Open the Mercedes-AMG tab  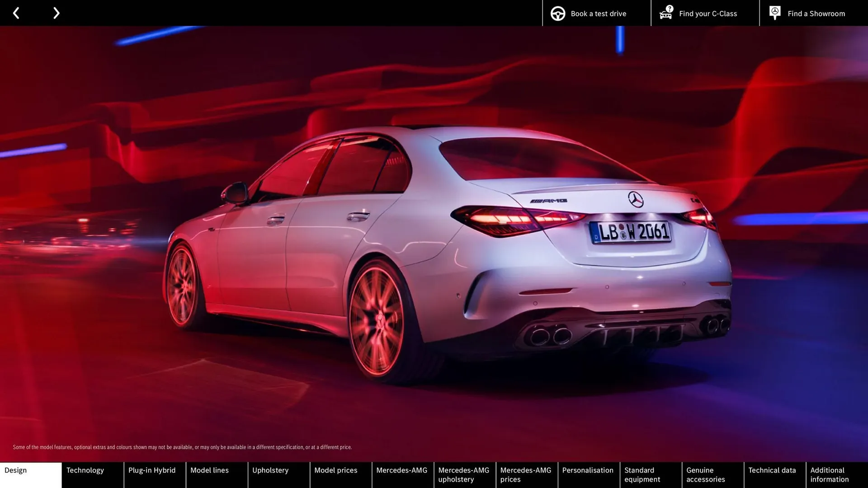point(402,474)
